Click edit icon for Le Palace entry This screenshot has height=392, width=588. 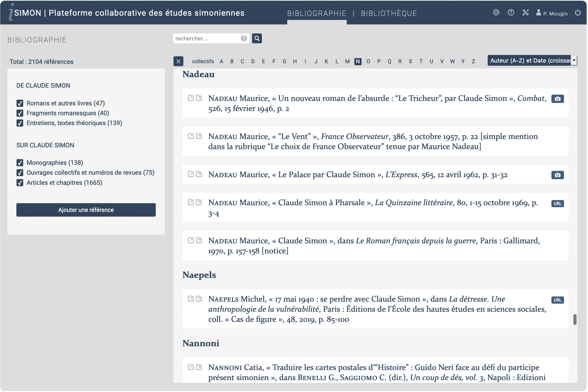point(191,174)
